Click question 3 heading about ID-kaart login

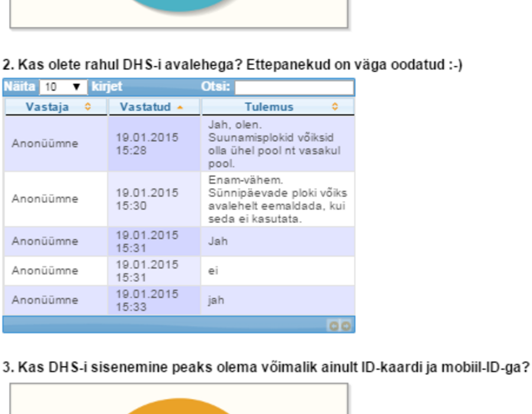pos(266,367)
